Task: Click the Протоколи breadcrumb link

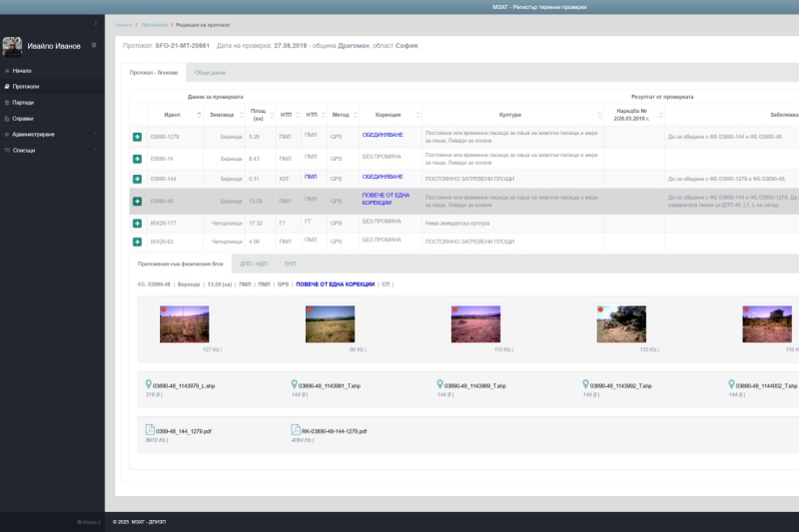Action: (154, 23)
